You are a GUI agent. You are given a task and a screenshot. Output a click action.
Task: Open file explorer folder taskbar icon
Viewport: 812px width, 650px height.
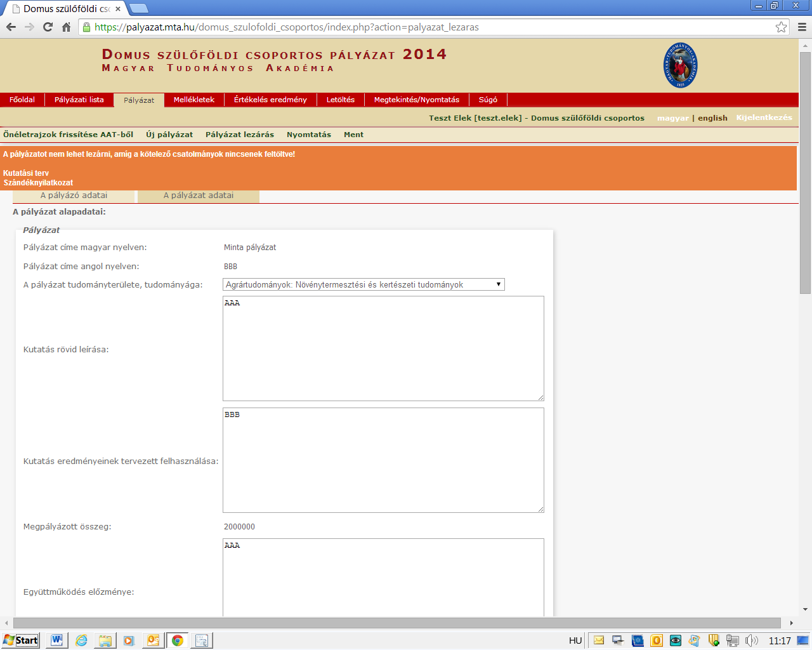[105, 640]
